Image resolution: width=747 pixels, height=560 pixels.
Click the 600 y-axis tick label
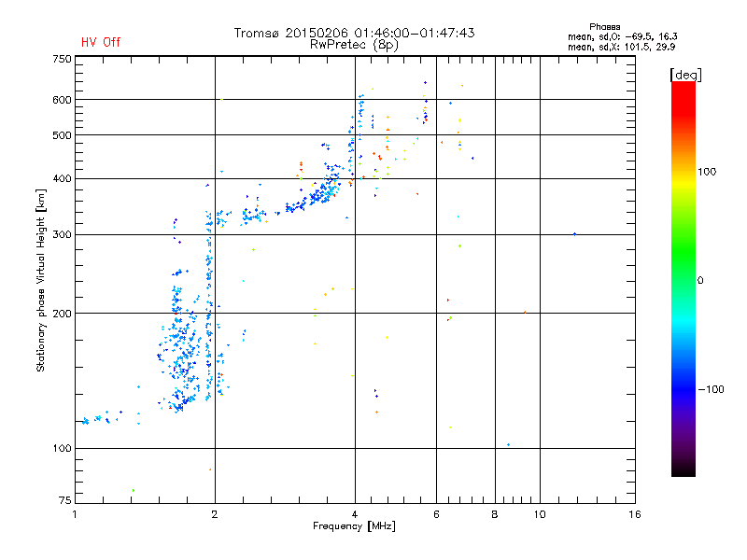tap(62, 100)
